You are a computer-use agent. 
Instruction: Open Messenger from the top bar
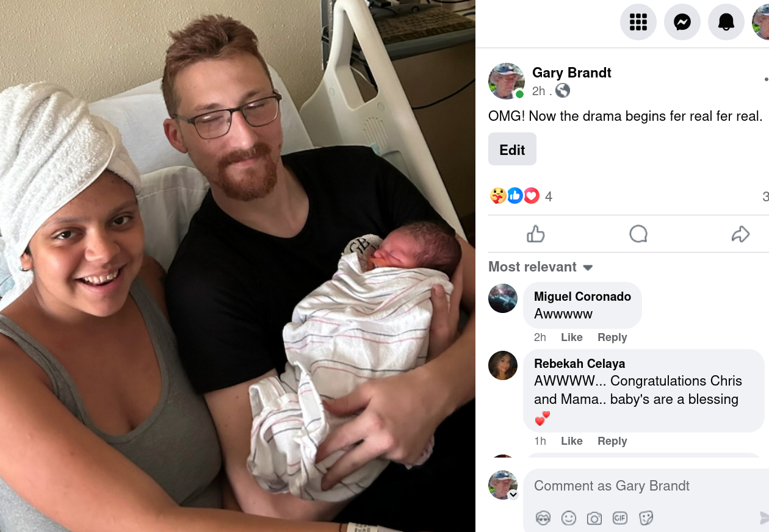[682, 22]
